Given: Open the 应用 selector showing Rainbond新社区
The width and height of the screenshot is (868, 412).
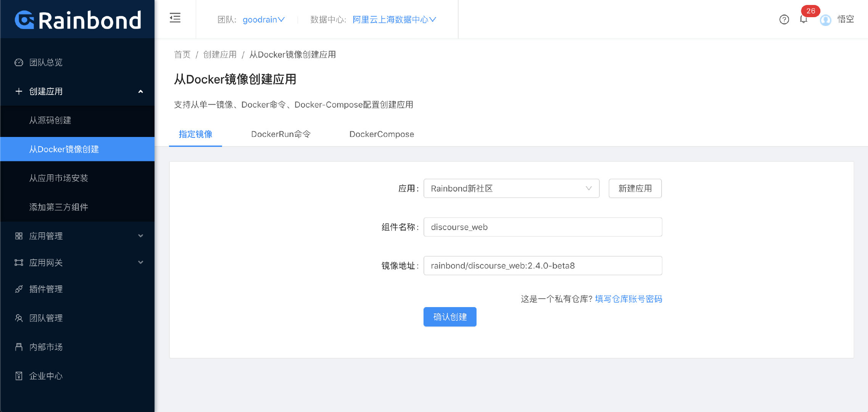Looking at the screenshot, I should 511,188.
